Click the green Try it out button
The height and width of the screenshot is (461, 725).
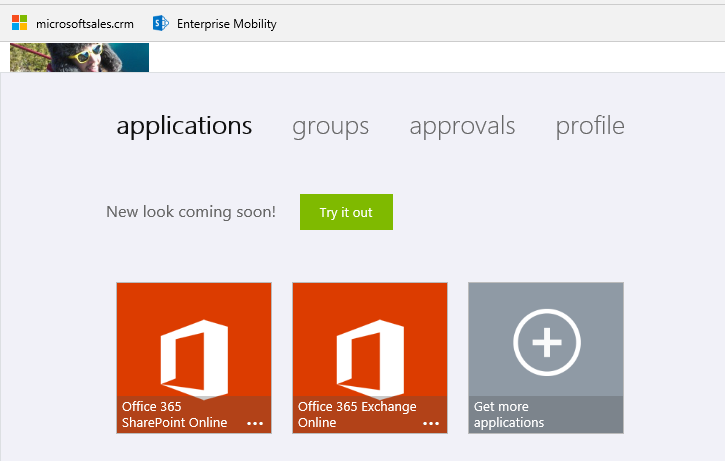(346, 212)
